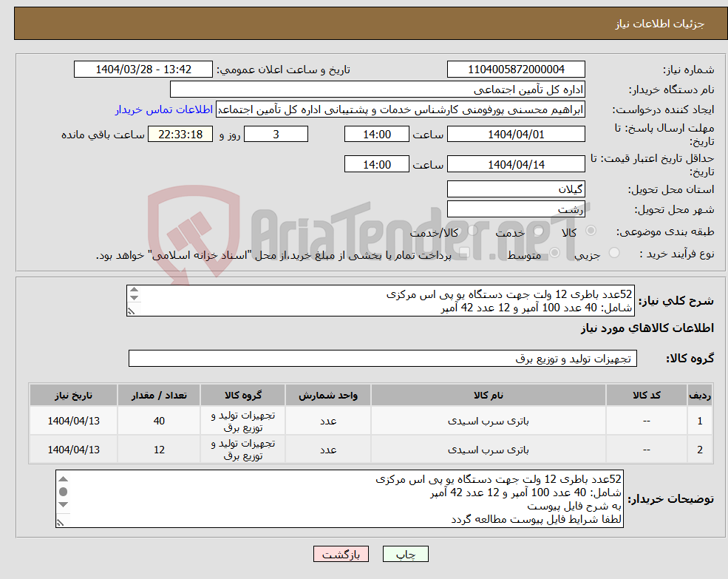Click the remaining days field showing 3
Viewport: 728px width, 579px height.
pos(276,135)
